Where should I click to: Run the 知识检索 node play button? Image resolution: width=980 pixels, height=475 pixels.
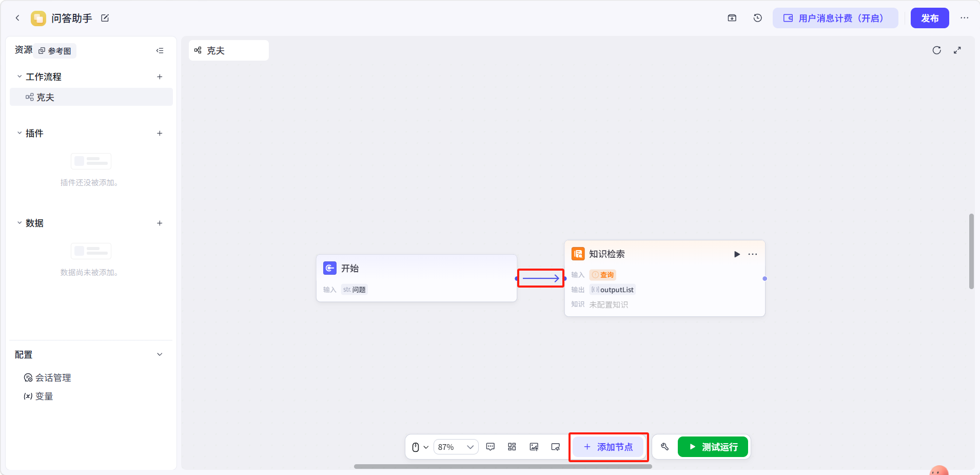pos(737,254)
